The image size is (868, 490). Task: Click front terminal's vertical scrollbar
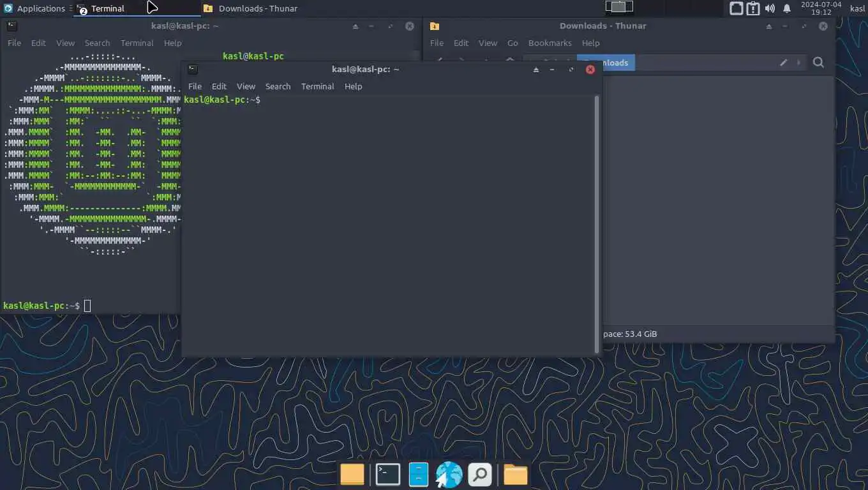pyautogui.click(x=597, y=224)
